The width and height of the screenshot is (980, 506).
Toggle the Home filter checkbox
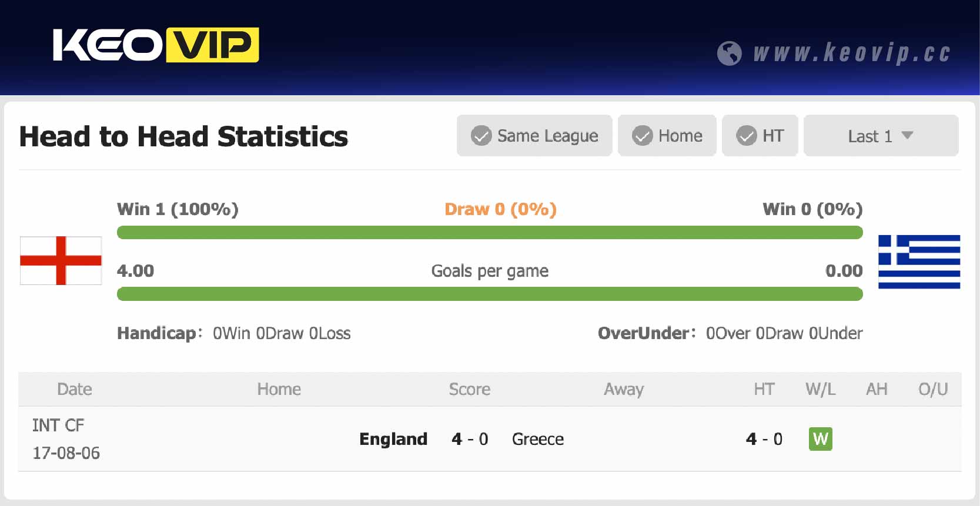(x=643, y=136)
